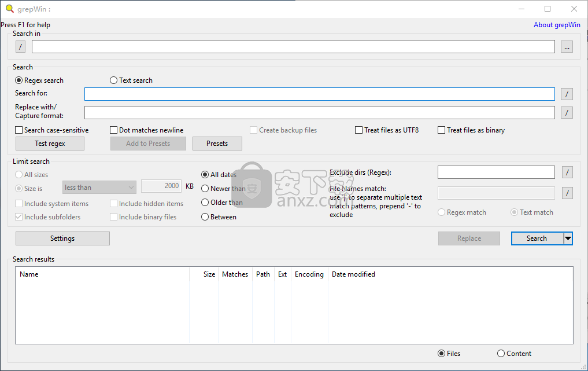Focus the Search in path field

293,47
